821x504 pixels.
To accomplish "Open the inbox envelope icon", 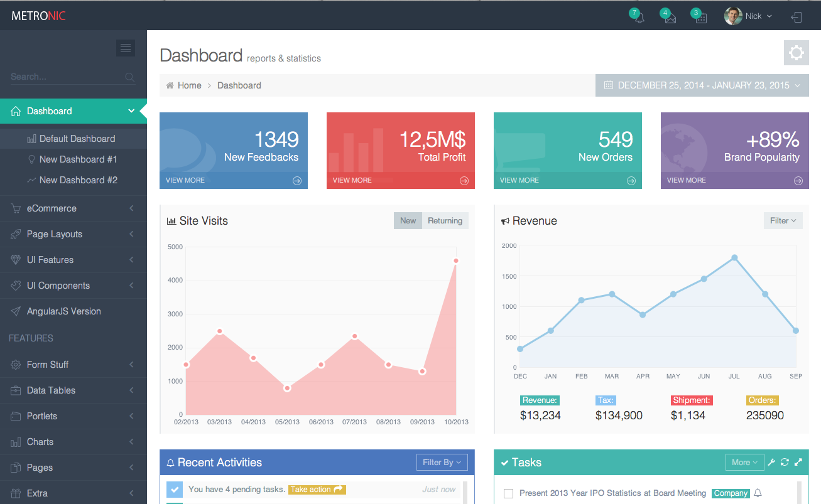I will click(670, 17).
